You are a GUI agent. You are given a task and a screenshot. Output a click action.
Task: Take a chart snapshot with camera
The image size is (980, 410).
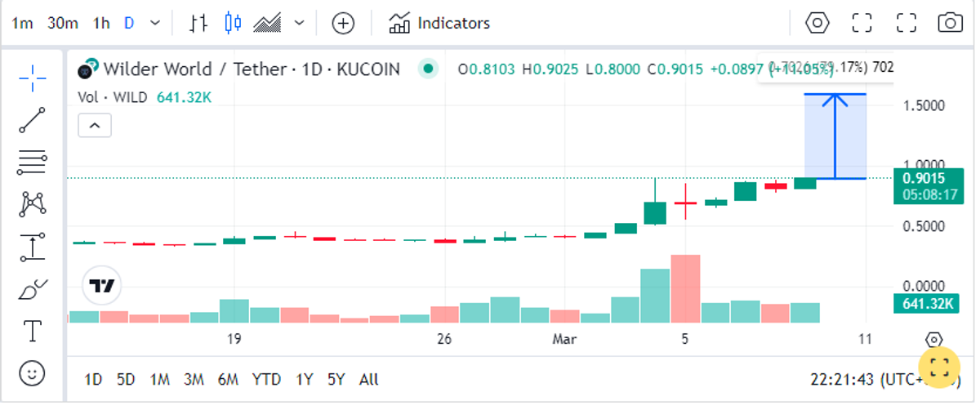[x=950, y=23]
